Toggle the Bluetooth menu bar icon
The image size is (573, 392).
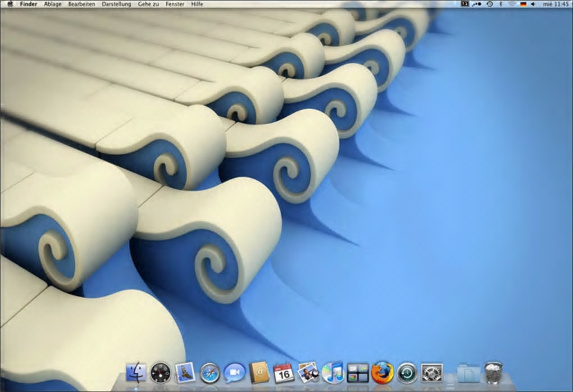(501, 4)
